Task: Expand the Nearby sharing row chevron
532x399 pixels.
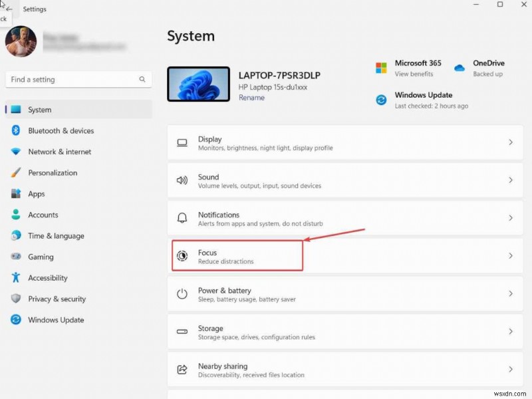Action: pos(511,370)
